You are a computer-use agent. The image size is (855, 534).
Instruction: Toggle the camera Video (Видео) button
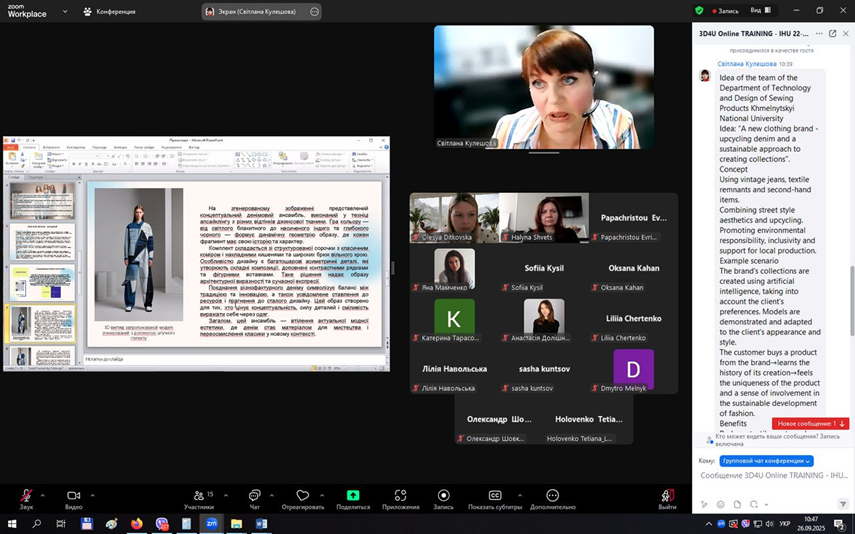[73, 496]
